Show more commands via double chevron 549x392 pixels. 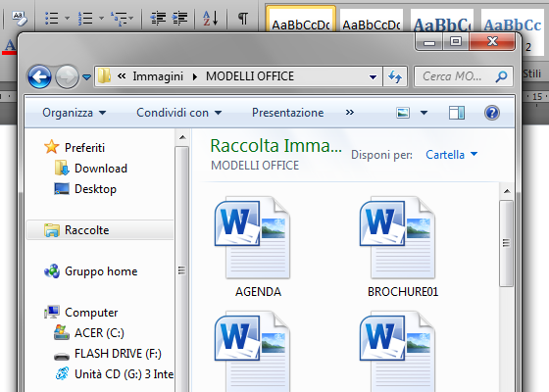(349, 113)
